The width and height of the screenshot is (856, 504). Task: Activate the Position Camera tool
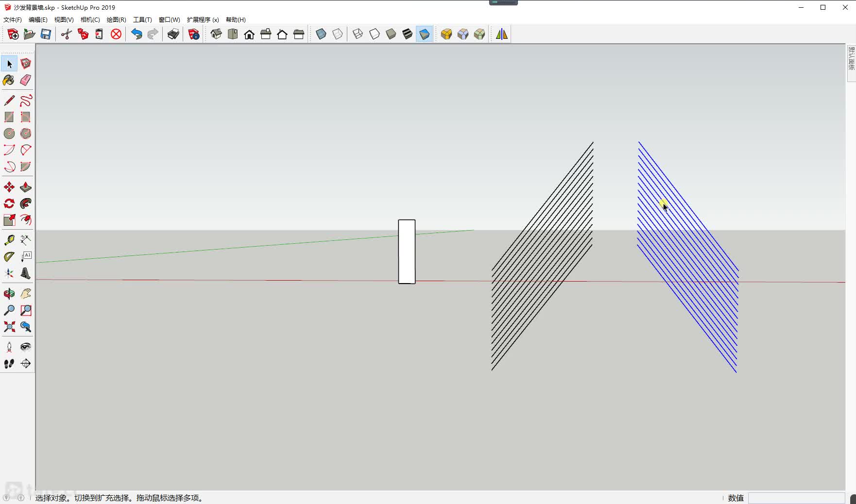tap(9, 347)
